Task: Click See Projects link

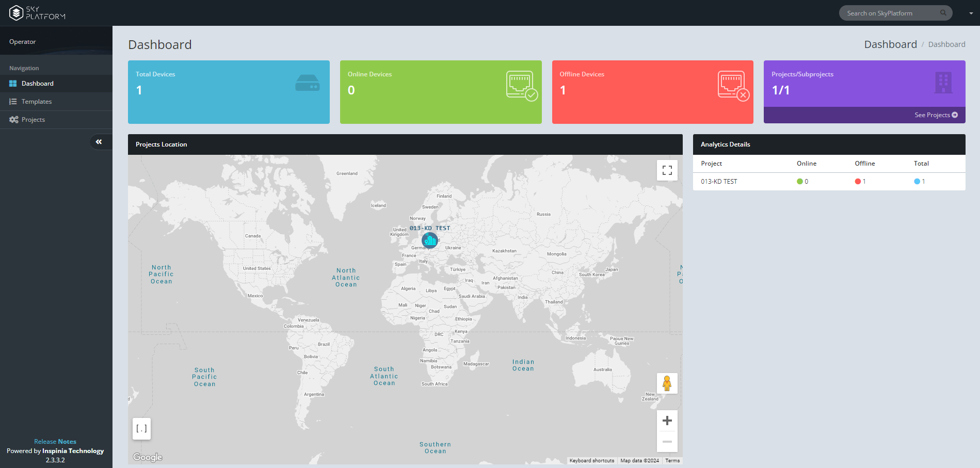Action: [936, 115]
